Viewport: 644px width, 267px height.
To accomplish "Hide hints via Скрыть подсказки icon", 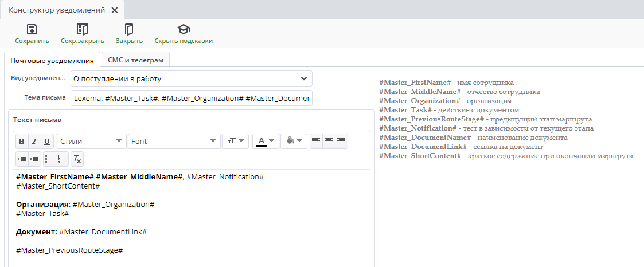I will point(184,29).
